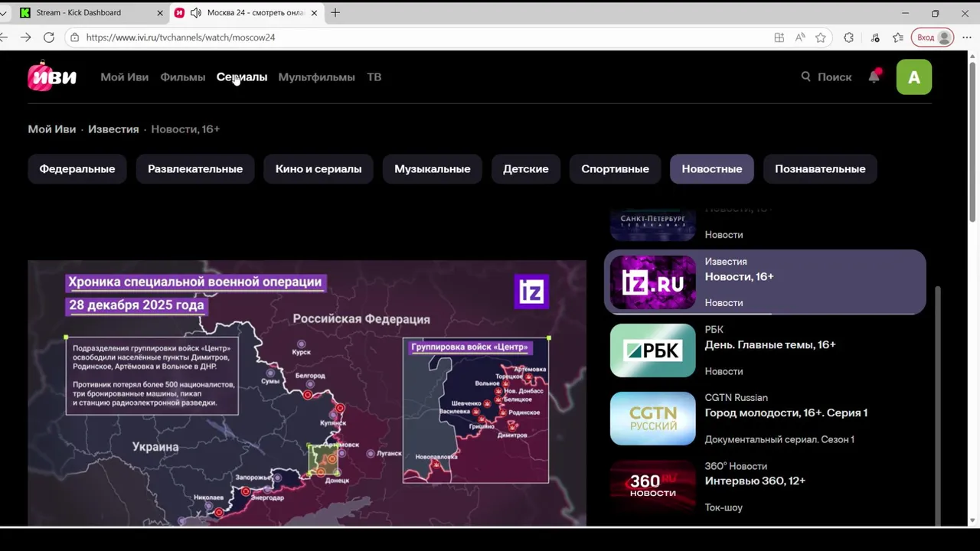Select the Москва 24 browser tab
The height and width of the screenshot is (551, 980).
pyautogui.click(x=247, y=12)
